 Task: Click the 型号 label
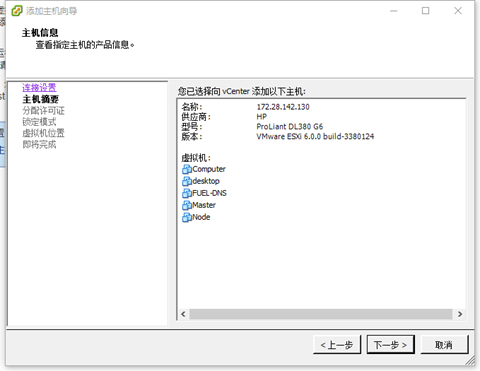(192, 127)
